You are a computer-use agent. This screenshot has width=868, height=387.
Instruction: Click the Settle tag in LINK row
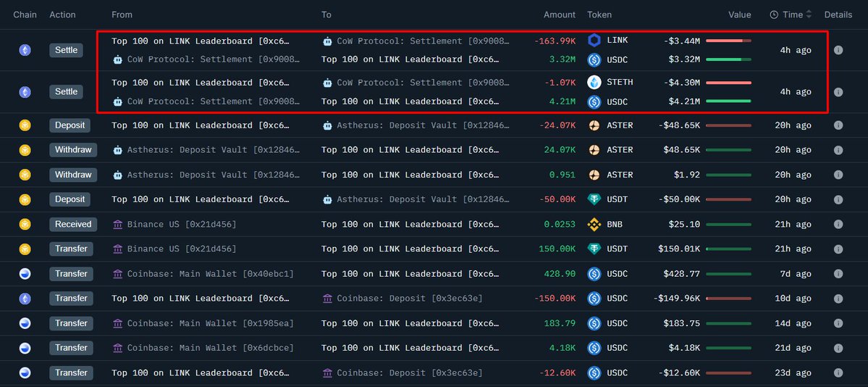click(67, 50)
